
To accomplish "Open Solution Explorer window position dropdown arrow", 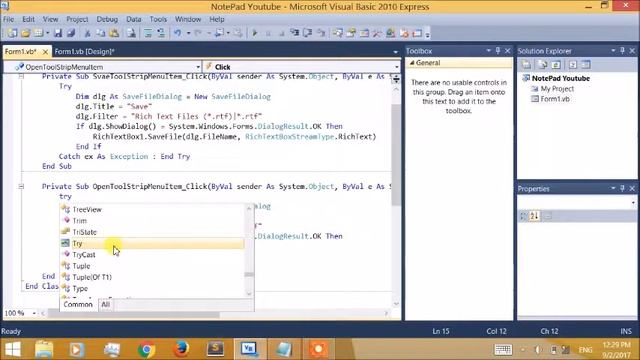I will pos(613,51).
